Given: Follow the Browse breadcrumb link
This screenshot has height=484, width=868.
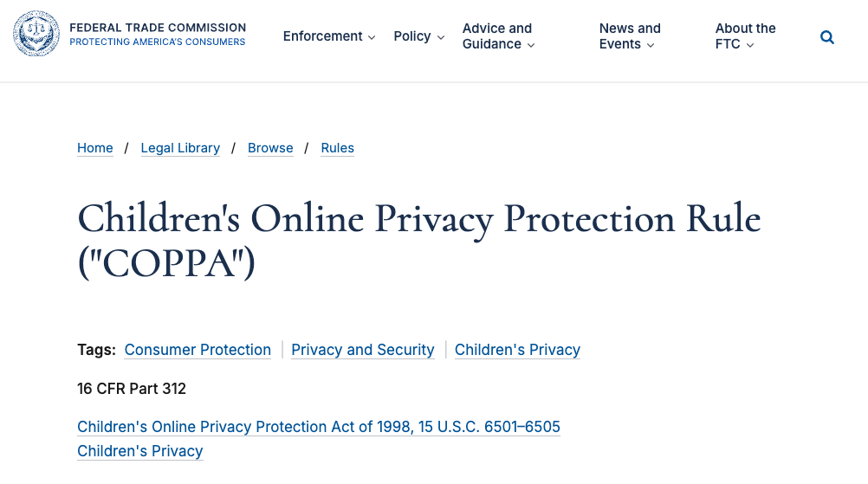Looking at the screenshot, I should (x=270, y=148).
